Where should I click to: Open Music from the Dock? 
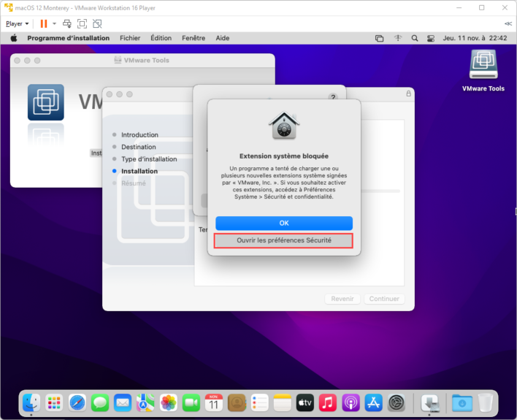[x=328, y=403]
